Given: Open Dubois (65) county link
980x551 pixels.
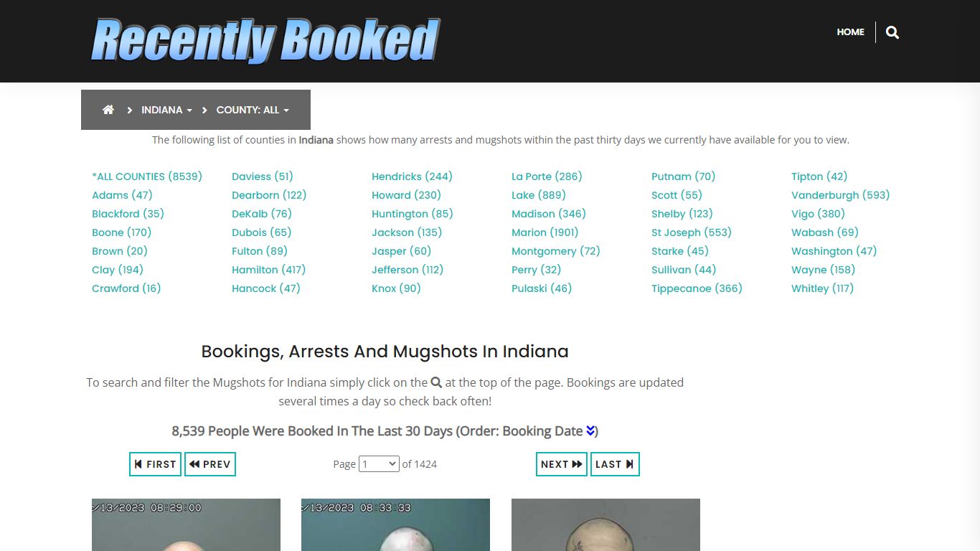Looking at the screenshot, I should (262, 232).
